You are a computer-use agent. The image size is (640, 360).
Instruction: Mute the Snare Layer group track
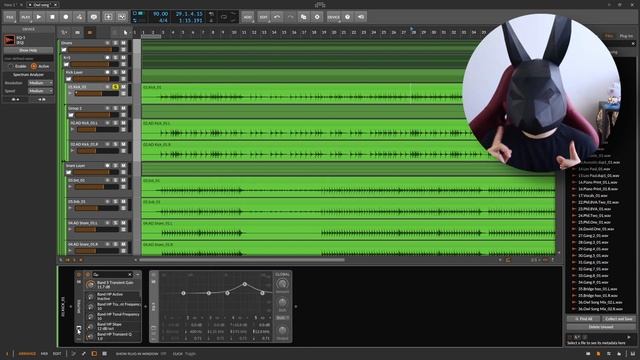123,165
